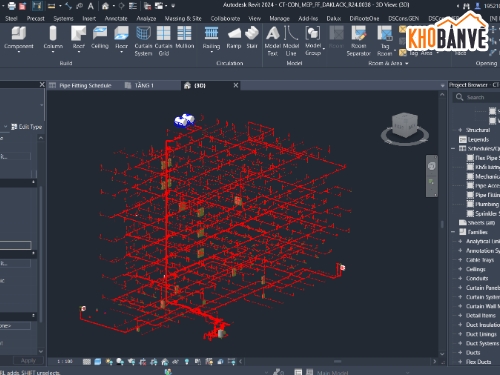
Task: Choose the Curtain Grid tool
Action: coord(163,33)
